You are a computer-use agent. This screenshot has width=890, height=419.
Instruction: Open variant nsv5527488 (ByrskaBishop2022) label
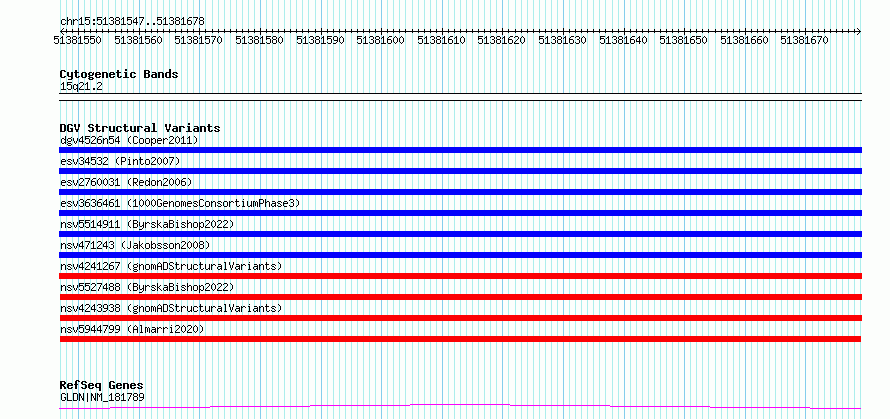pos(147,287)
